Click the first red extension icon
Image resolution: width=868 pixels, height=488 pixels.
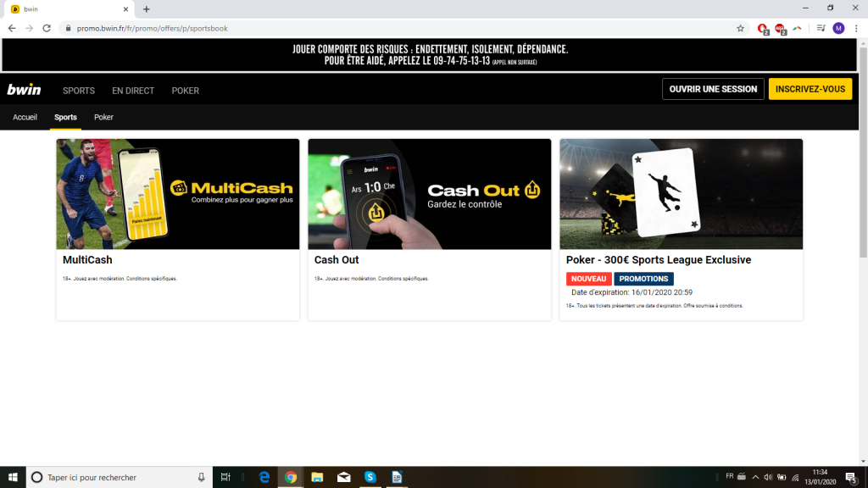tap(763, 29)
